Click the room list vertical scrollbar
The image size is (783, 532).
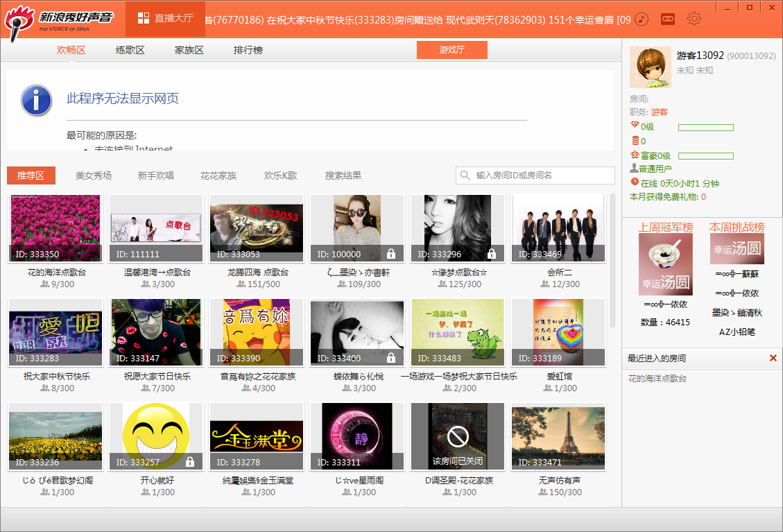pyautogui.click(x=612, y=260)
